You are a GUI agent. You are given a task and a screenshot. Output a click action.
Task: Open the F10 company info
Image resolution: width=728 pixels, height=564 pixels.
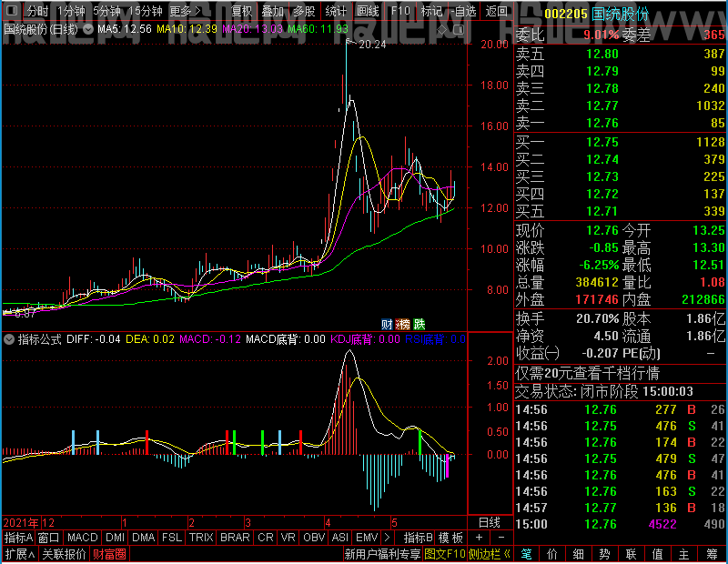pos(400,11)
